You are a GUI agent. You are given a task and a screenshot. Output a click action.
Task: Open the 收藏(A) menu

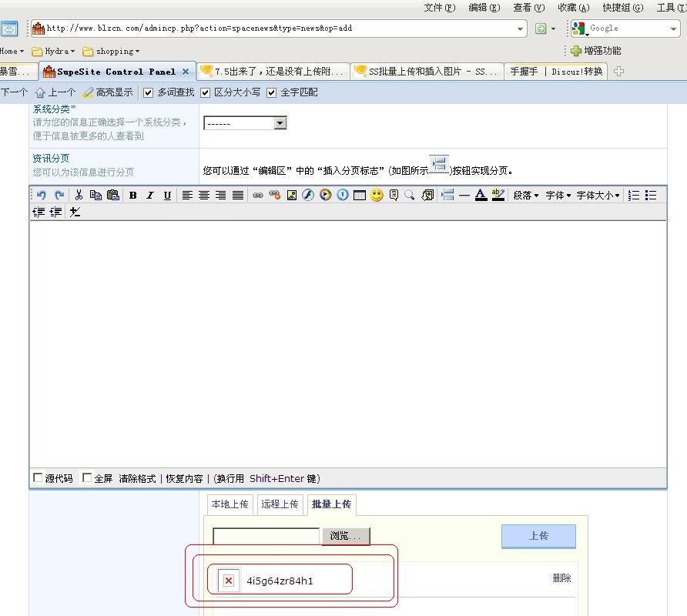pyautogui.click(x=574, y=8)
